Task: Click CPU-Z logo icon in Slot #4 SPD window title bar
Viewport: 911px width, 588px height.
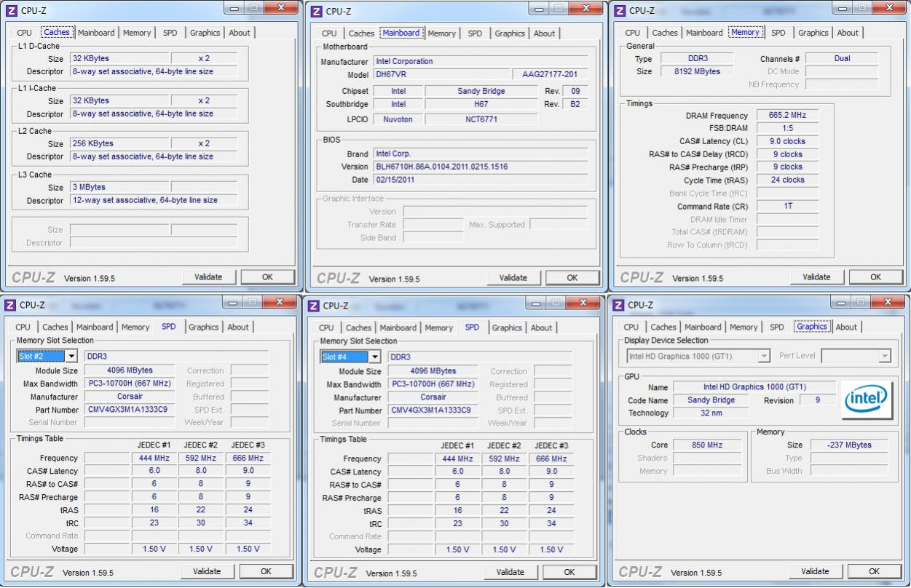Action: point(314,306)
